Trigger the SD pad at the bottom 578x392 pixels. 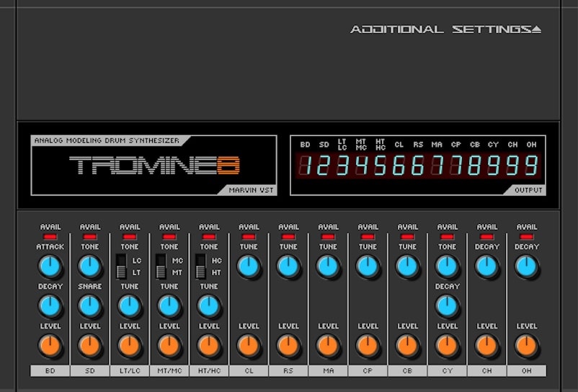tap(90, 370)
